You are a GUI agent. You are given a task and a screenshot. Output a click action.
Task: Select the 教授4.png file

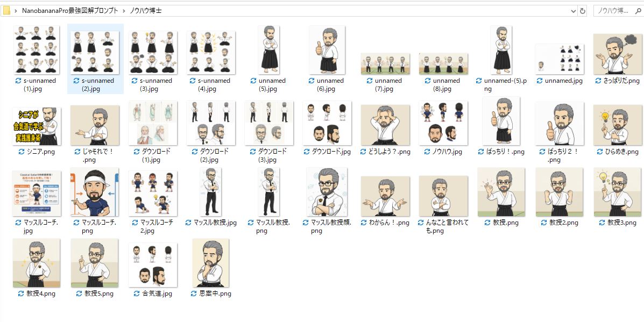[x=37, y=263]
